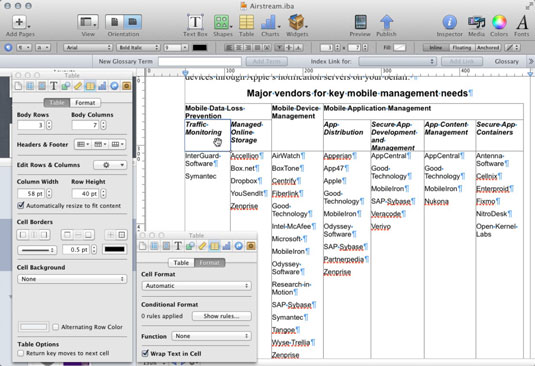Open Text inspector in the lower Table inspector window
This screenshot has height=366, width=535.
point(178,246)
